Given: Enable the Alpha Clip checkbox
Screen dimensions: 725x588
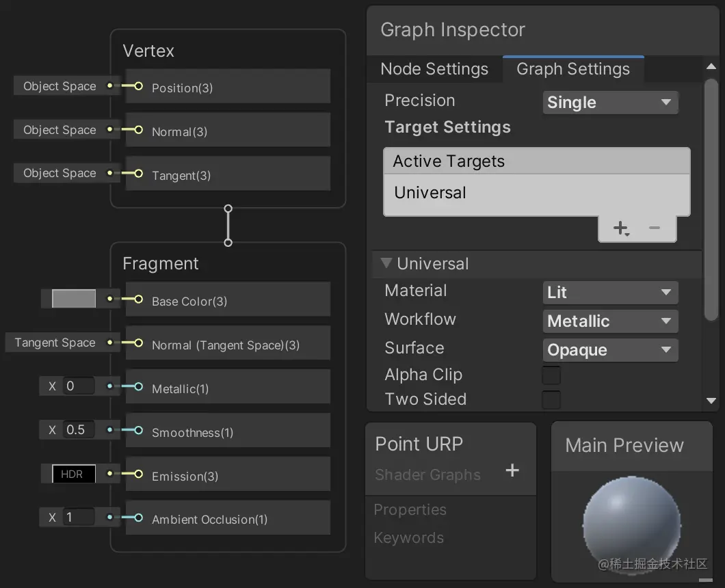Looking at the screenshot, I should pyautogui.click(x=551, y=375).
